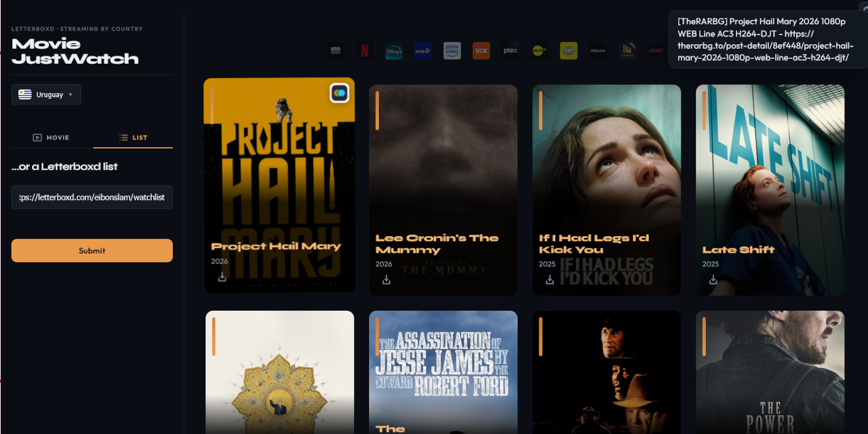Open the Uruguay country dropdown
868x434 pixels.
click(46, 94)
